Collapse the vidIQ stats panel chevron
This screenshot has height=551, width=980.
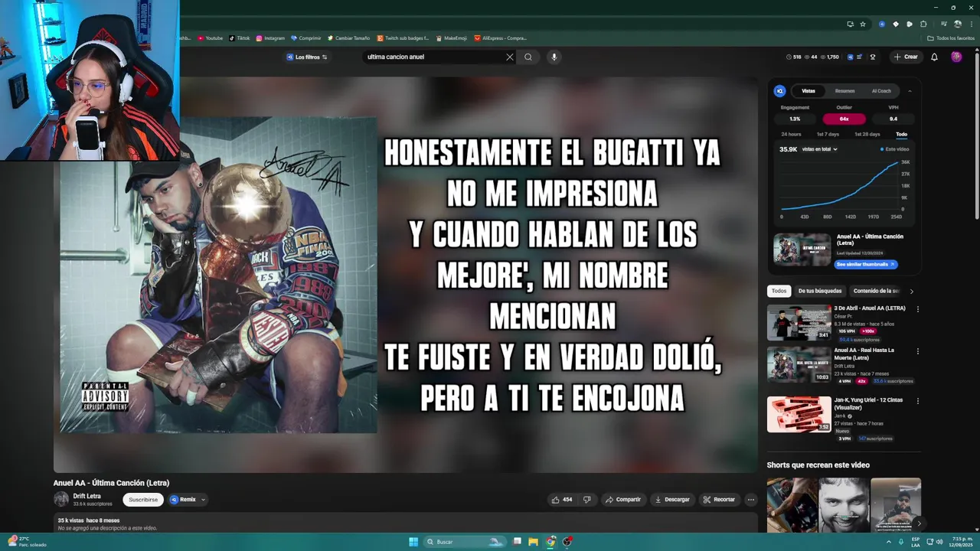910,91
